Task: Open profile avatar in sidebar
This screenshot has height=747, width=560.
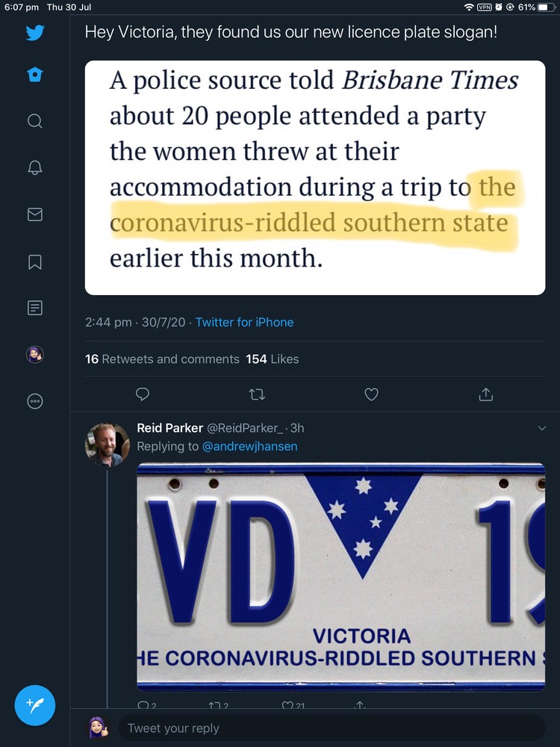Action: coord(34,355)
